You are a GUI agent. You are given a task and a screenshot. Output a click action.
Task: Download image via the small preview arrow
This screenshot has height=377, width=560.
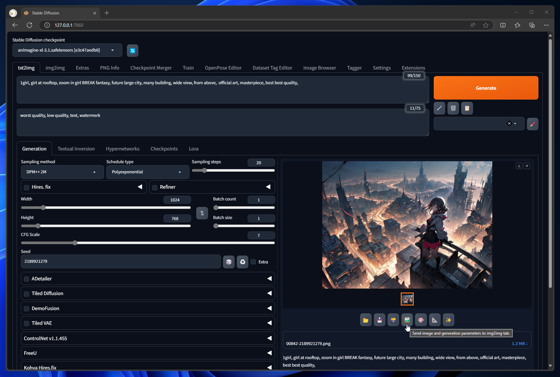[x=519, y=166]
